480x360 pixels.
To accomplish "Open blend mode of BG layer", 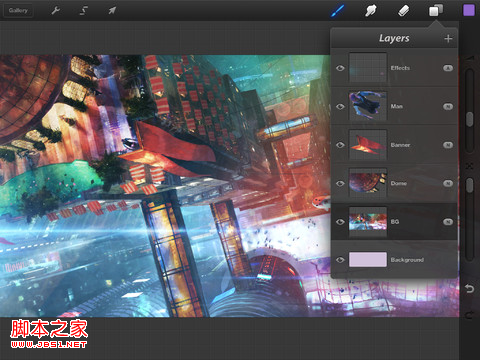I will click(448, 222).
